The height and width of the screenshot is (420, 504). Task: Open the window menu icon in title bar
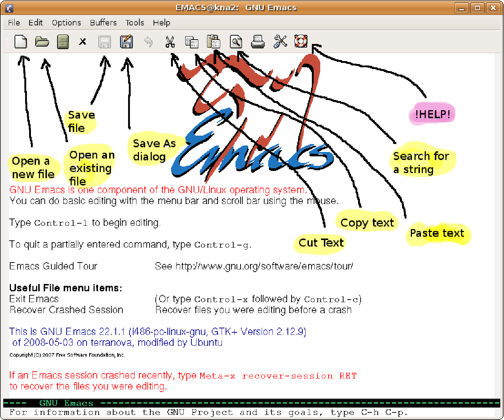9,8
